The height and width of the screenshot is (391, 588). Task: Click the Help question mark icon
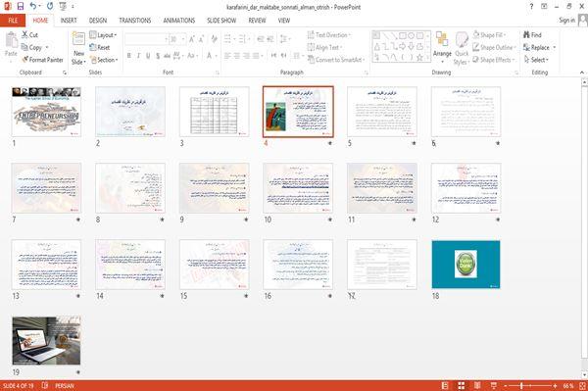tap(531, 7)
